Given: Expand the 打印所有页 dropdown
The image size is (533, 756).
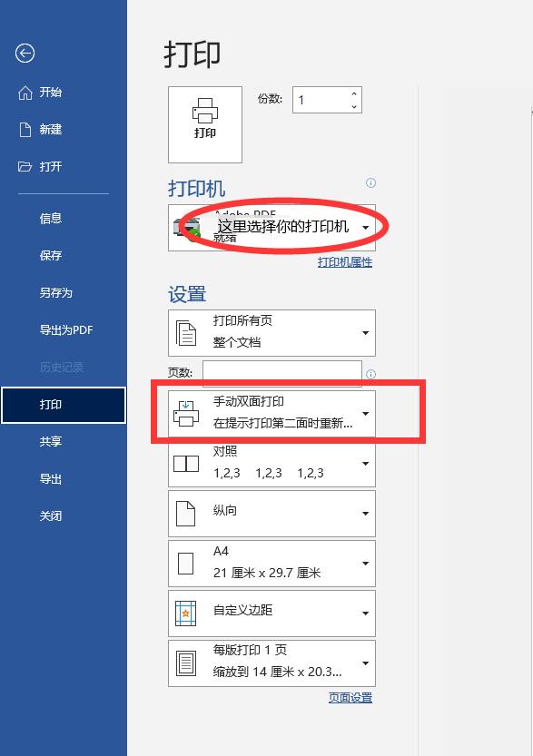Looking at the screenshot, I should (271, 333).
